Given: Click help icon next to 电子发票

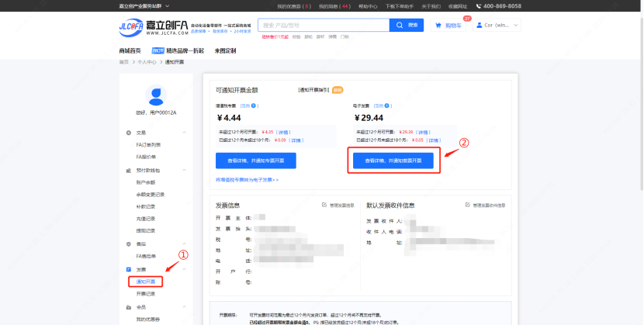Looking at the screenshot, I should [x=389, y=105].
